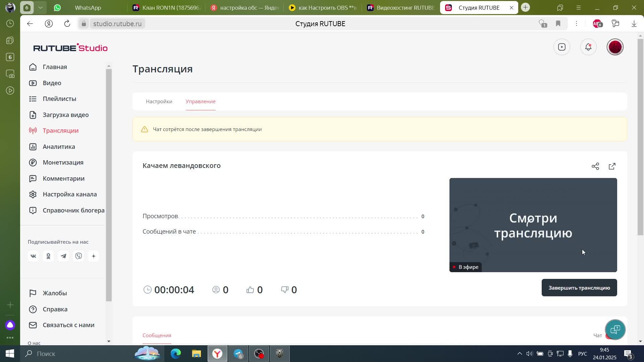Screen dimensions: 644x362
Task: Click the stream preview thumbnail
Action: pos(533,225)
